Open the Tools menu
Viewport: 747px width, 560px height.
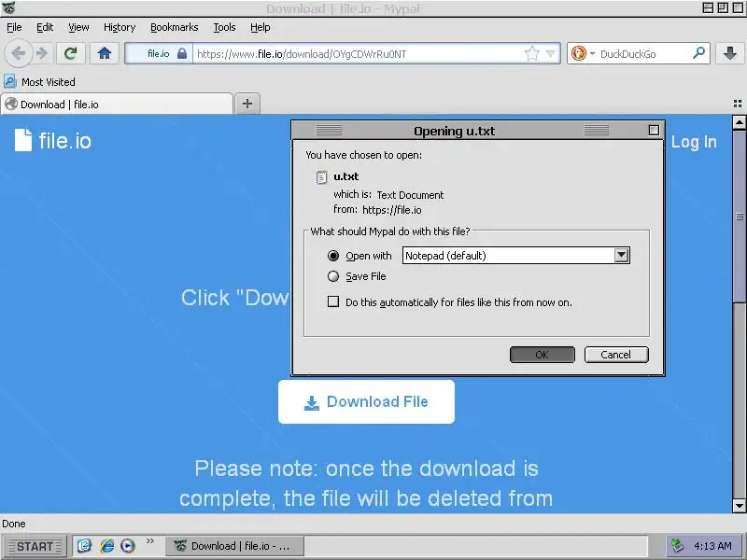[224, 27]
